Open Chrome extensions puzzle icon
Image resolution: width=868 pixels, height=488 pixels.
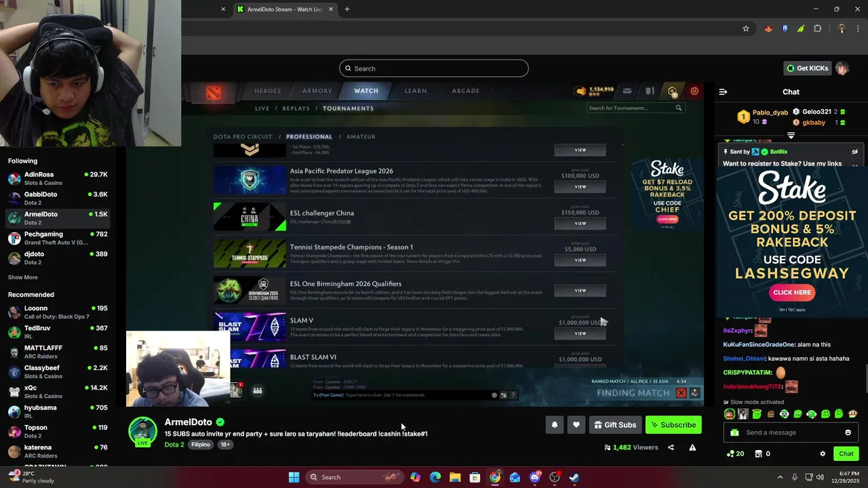tap(817, 28)
